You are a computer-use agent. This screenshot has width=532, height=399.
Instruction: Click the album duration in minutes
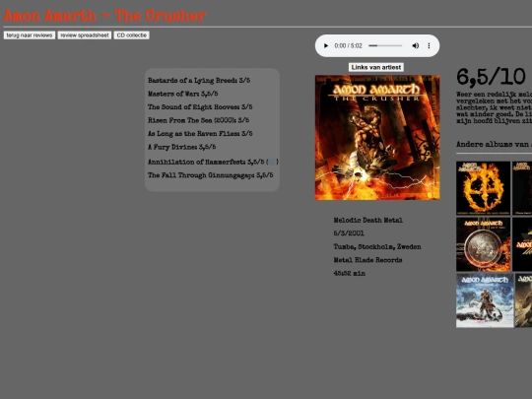pyautogui.click(x=349, y=273)
